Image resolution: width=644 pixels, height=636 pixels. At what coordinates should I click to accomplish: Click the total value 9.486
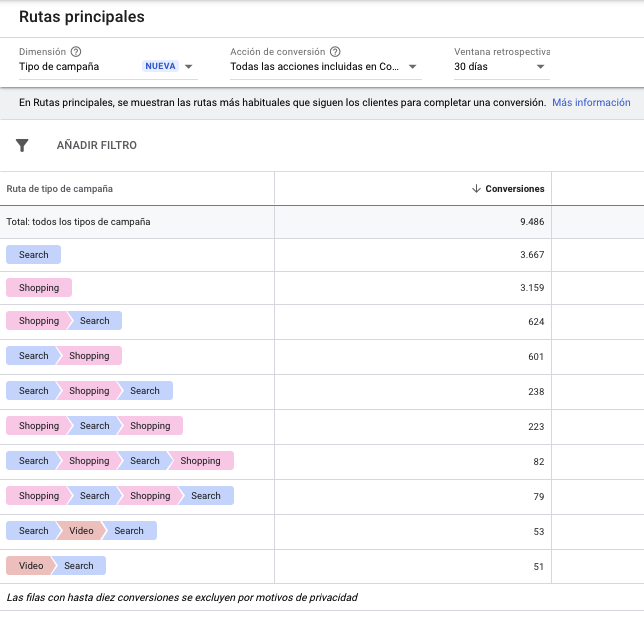click(x=532, y=222)
